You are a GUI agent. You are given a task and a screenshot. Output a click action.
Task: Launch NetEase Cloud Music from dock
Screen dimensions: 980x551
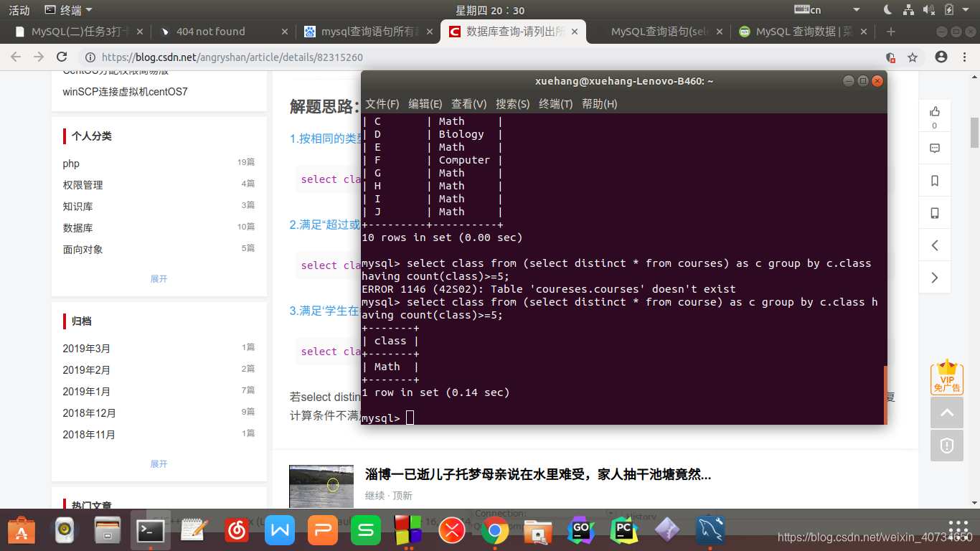tap(237, 531)
